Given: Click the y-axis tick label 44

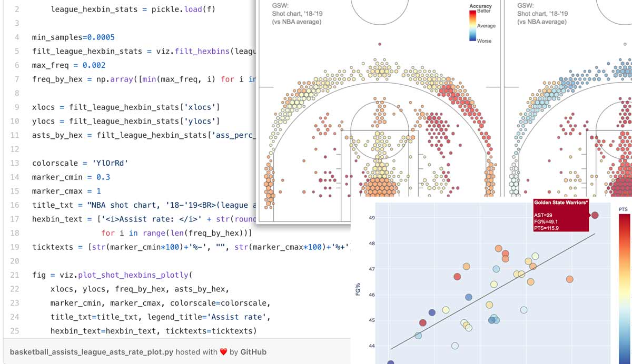Looking at the screenshot, I should pos(371,346).
